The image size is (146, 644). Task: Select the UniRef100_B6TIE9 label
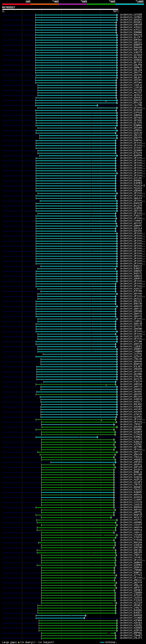click(131, 63)
